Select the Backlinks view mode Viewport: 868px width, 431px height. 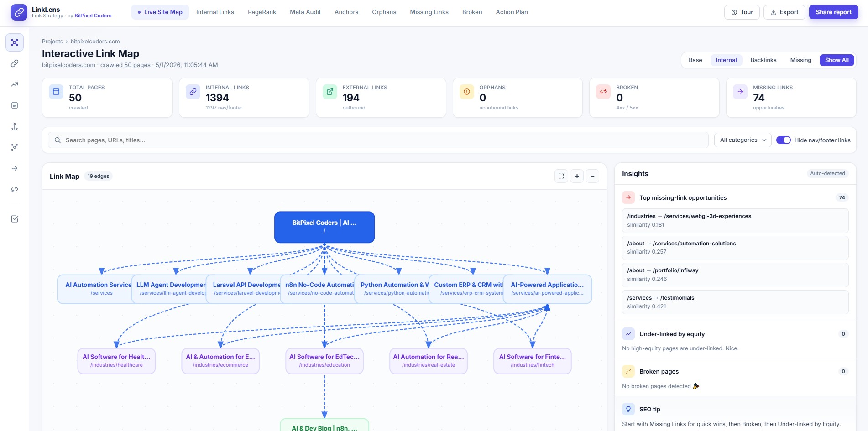[x=763, y=60]
